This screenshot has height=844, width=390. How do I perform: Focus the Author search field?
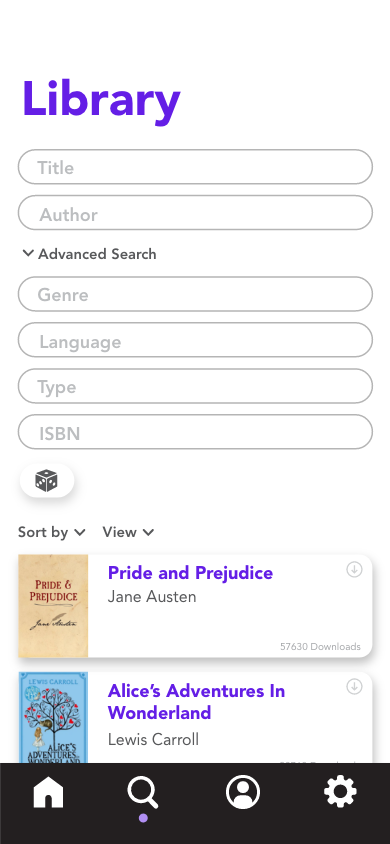click(195, 213)
